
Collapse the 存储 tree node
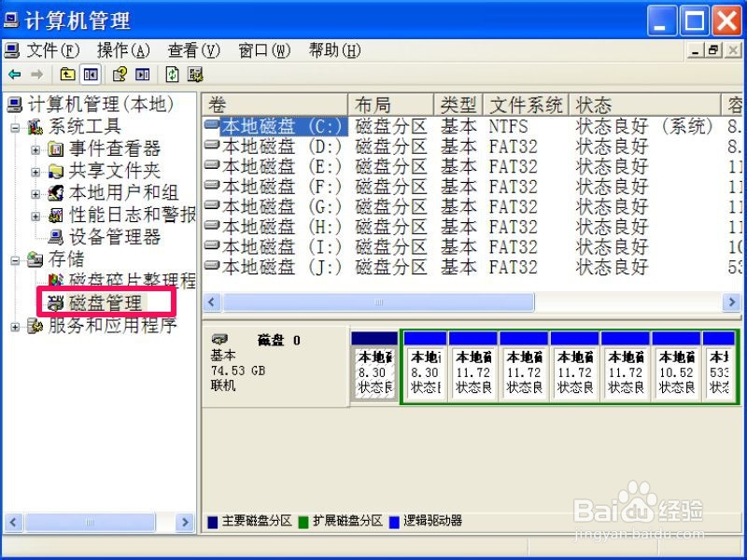click(13, 259)
